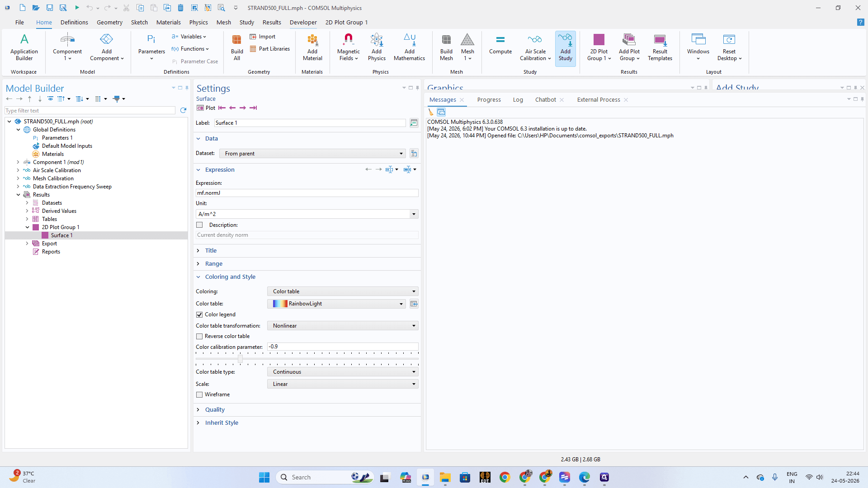Open Google Chrome from the taskbar
Viewport: 868px width, 488px height.
505,477
